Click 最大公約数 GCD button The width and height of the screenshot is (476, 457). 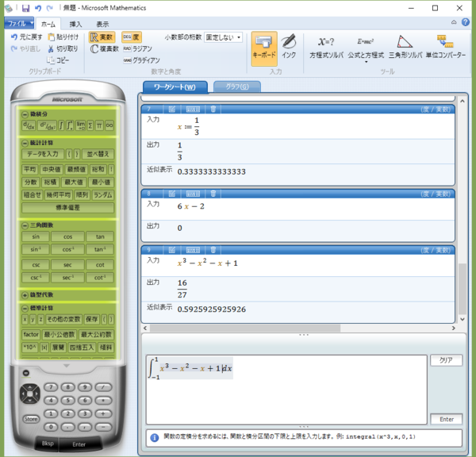(96, 334)
